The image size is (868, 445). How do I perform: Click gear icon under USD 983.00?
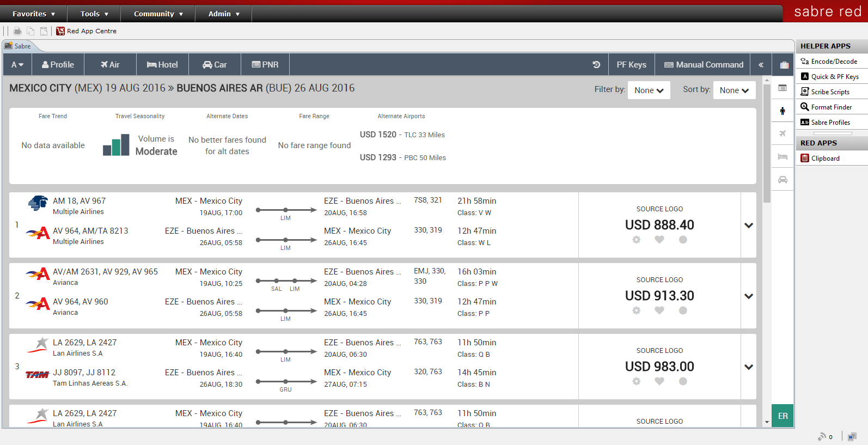636,381
